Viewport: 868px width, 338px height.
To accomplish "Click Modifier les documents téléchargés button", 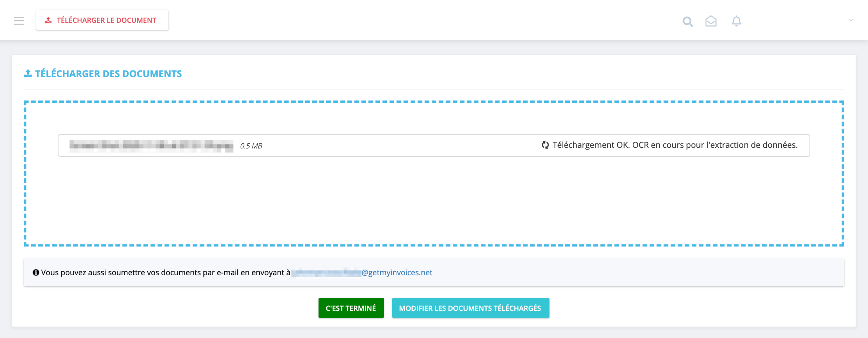I will point(470,308).
